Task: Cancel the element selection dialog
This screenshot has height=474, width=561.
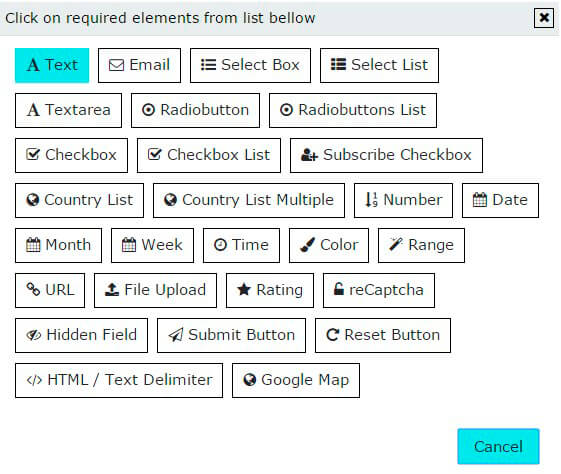Action: pyautogui.click(x=498, y=446)
